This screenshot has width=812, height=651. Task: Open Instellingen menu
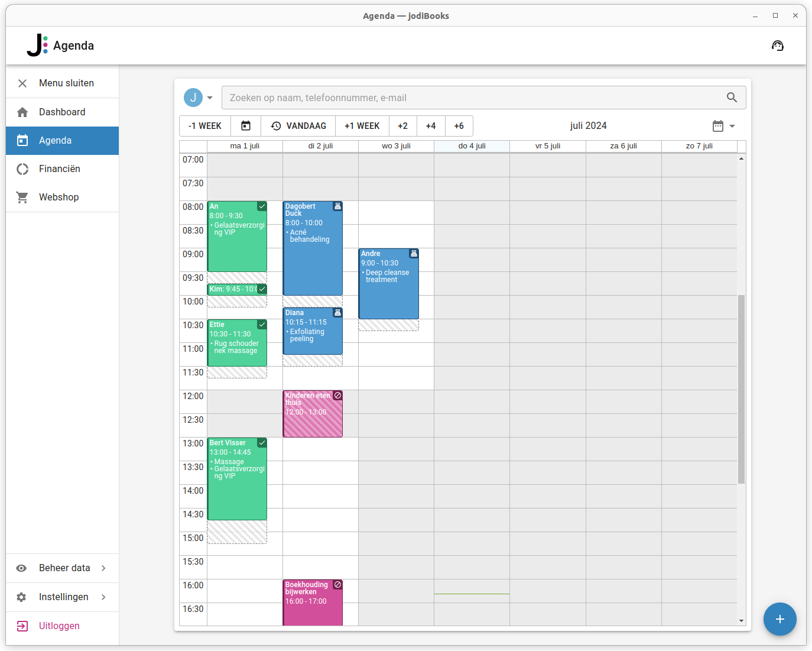point(62,597)
